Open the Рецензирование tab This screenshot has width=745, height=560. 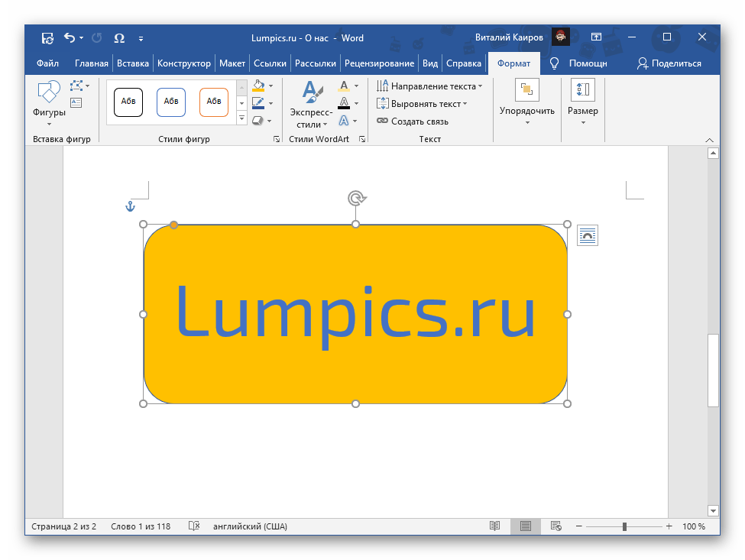[x=379, y=63]
